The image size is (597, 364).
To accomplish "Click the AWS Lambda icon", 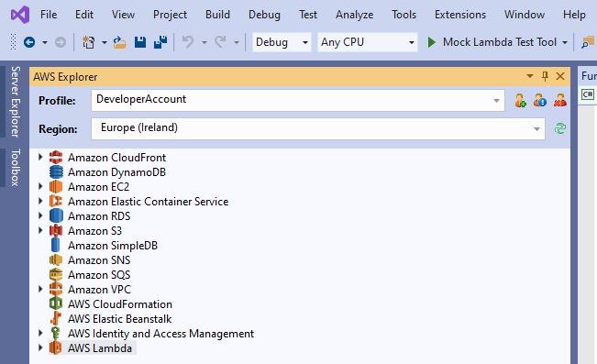I will tap(56, 348).
